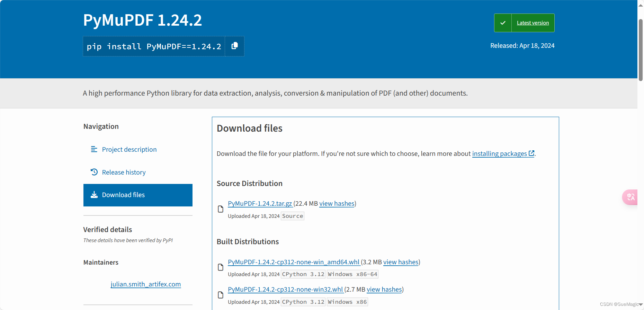Click the pip install PyMuPDF==1.24.2 command text
644x310 pixels.
pyautogui.click(x=154, y=46)
